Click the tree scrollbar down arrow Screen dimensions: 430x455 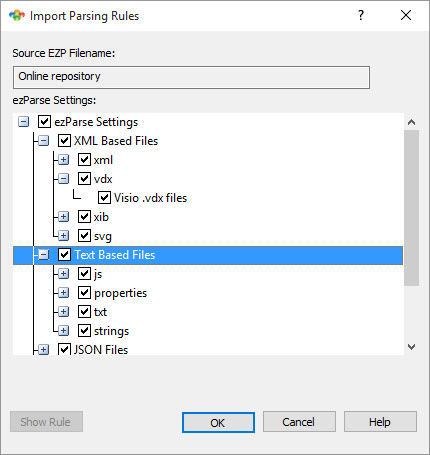[x=411, y=347]
